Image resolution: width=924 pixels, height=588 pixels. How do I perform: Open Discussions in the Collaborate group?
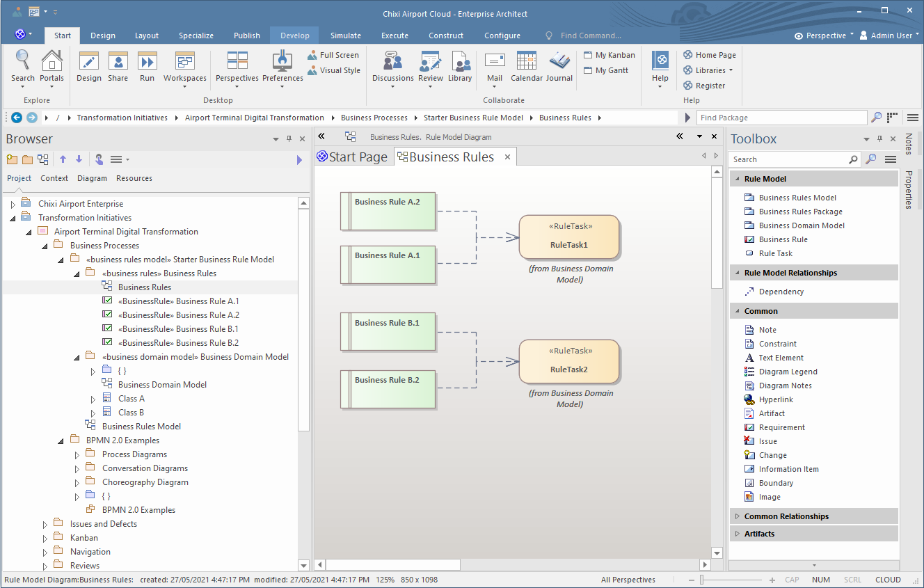point(392,66)
